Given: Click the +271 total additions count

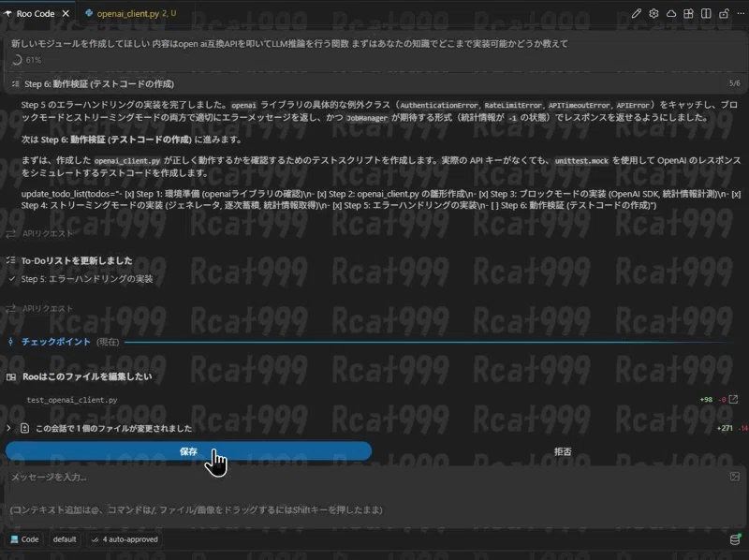Looking at the screenshot, I should (725, 428).
